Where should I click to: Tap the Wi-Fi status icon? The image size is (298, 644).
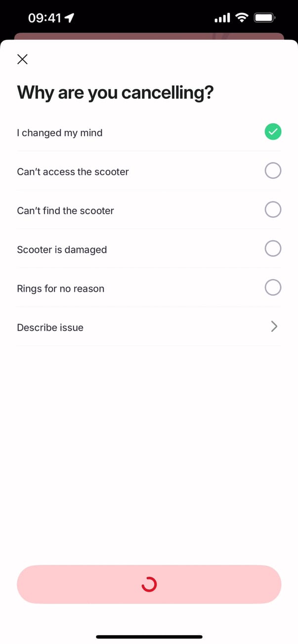tap(242, 18)
